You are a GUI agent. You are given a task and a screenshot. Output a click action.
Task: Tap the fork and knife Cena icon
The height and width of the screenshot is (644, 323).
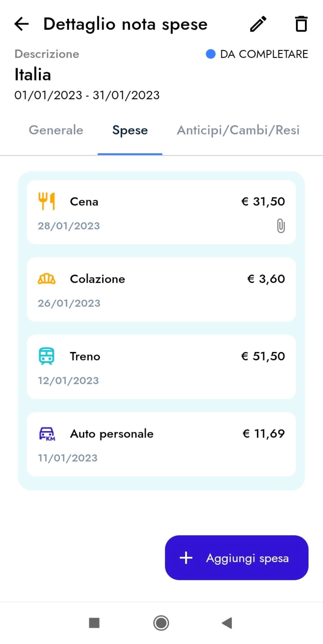click(x=46, y=201)
